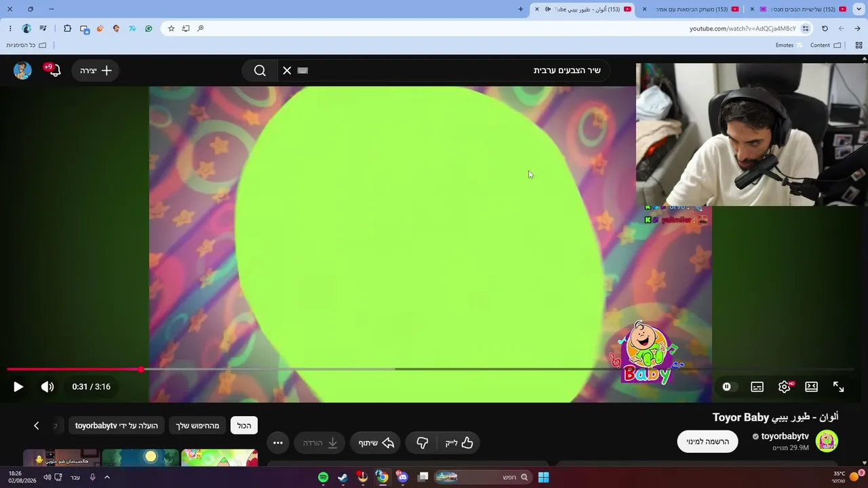Screen dimensions: 868x488
Task: Select the הכול filter chip
Action: 244,426
